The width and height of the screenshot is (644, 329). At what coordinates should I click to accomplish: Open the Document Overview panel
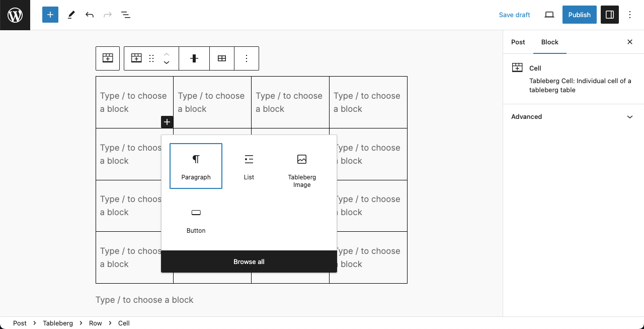click(x=125, y=15)
